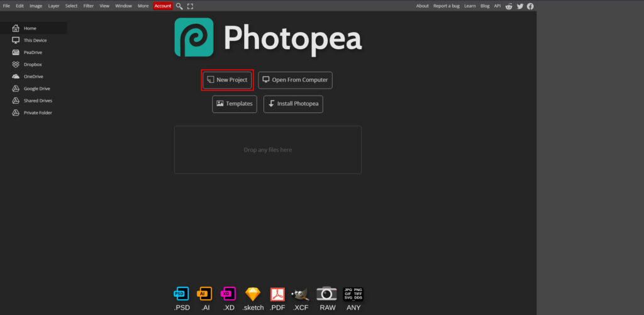Click the Dropbox logo icon
The width and height of the screenshot is (644, 315).
click(x=16, y=65)
